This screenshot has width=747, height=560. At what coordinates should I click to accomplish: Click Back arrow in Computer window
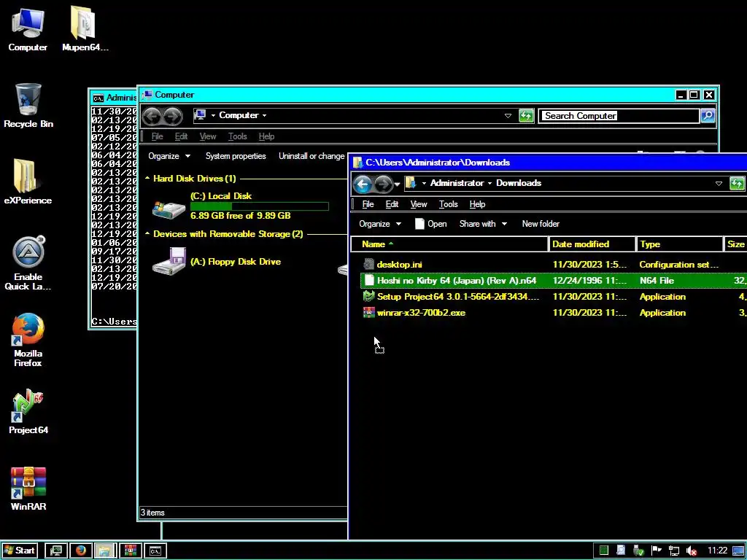[x=152, y=116]
